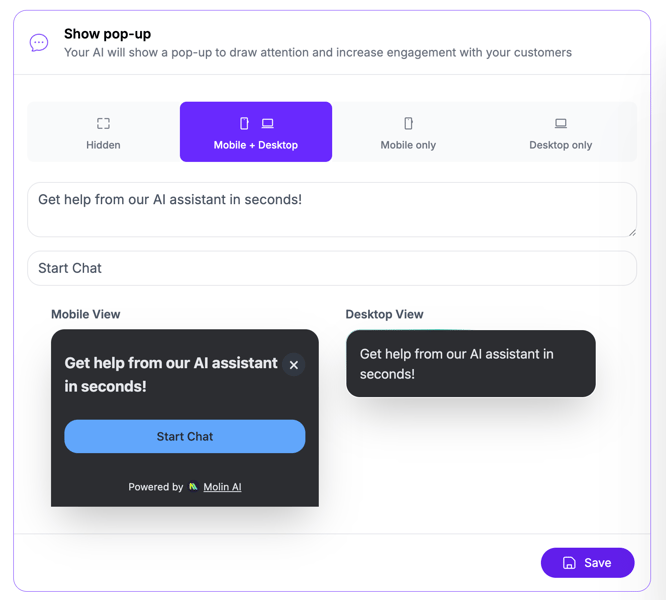The height and width of the screenshot is (600, 666).
Task: Open the Molin AI link
Action: (222, 487)
